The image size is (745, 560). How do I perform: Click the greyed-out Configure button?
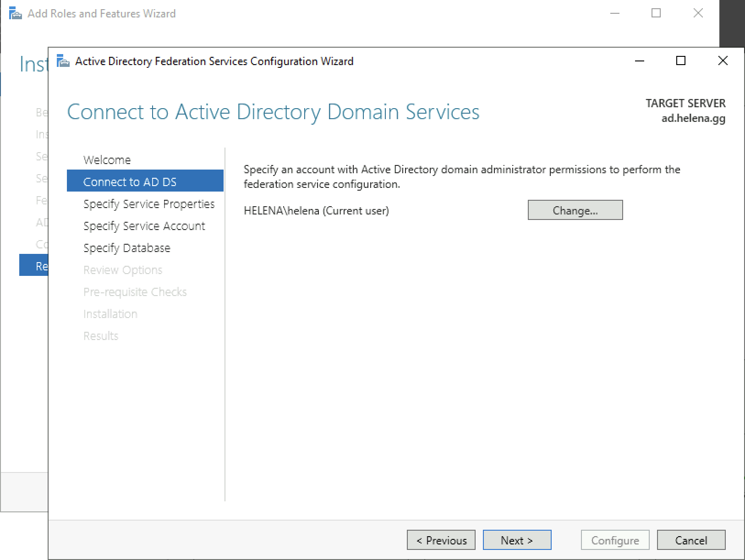pos(615,540)
